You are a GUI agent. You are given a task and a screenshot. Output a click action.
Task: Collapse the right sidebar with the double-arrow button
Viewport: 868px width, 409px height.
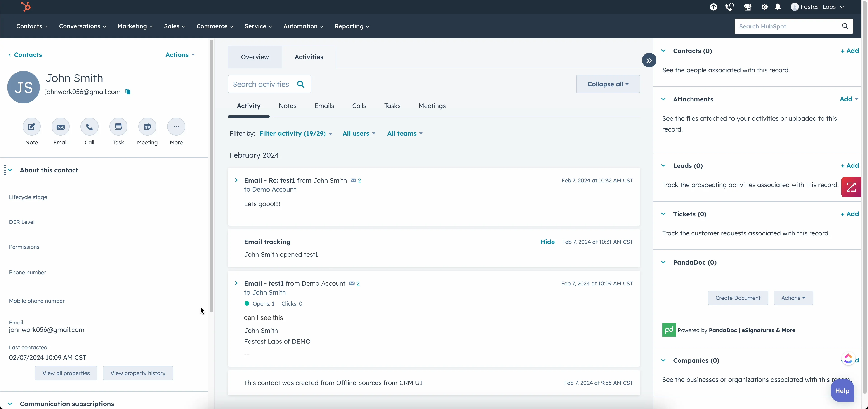pyautogui.click(x=649, y=61)
